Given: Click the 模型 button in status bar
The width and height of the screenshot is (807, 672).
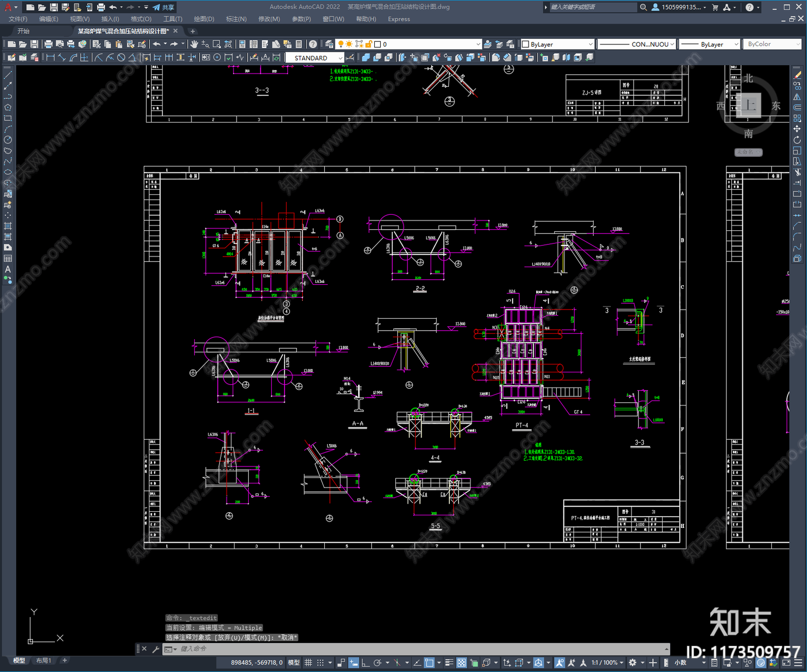Looking at the screenshot, I should 294,662.
